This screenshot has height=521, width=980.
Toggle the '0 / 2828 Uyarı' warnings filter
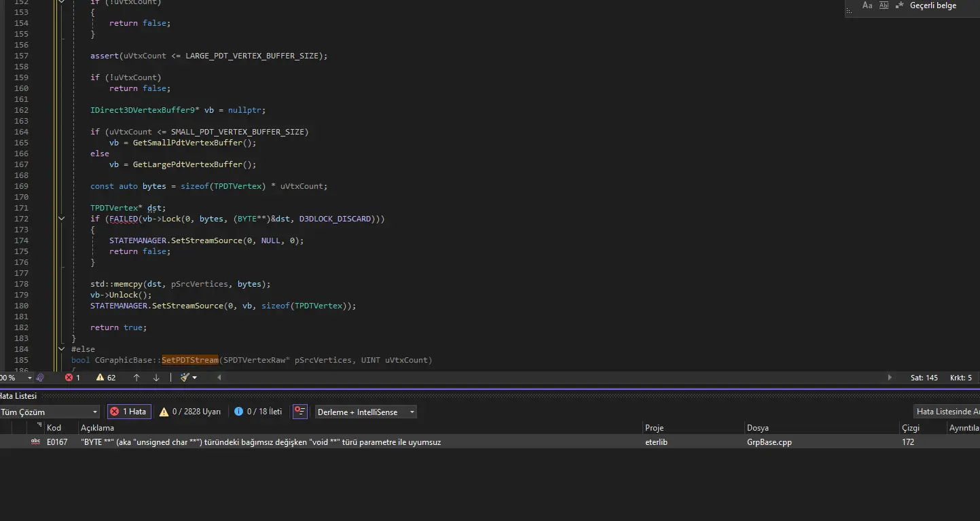click(x=190, y=412)
